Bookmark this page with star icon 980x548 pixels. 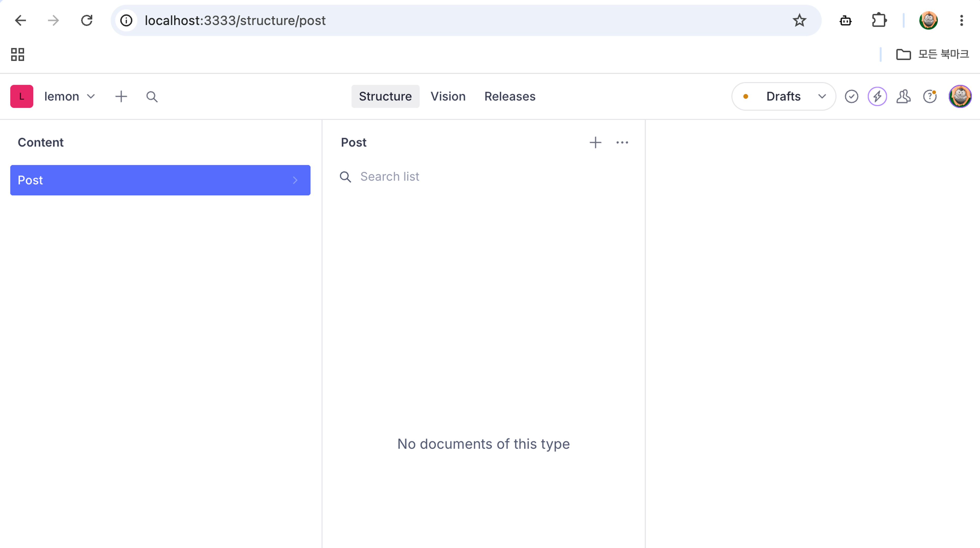[799, 20]
